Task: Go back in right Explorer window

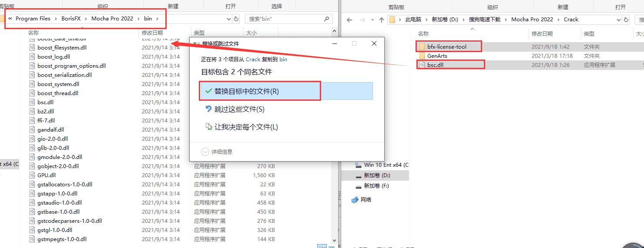Action: pyautogui.click(x=349, y=20)
